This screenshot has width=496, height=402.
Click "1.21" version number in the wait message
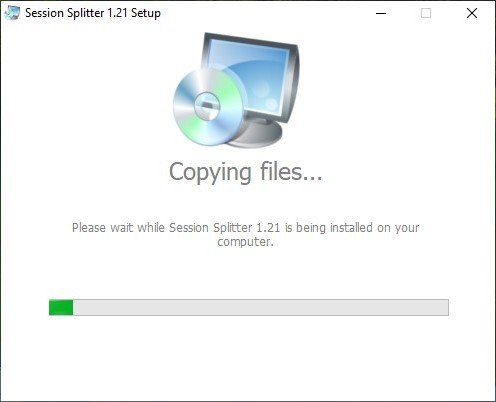(268, 228)
